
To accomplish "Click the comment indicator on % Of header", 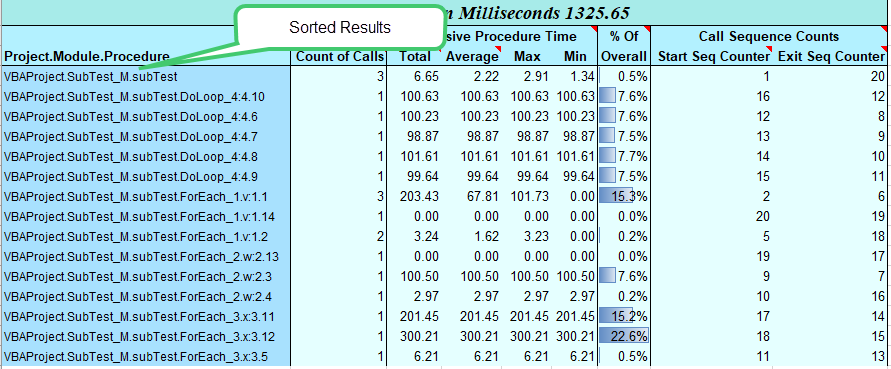I will [646, 28].
